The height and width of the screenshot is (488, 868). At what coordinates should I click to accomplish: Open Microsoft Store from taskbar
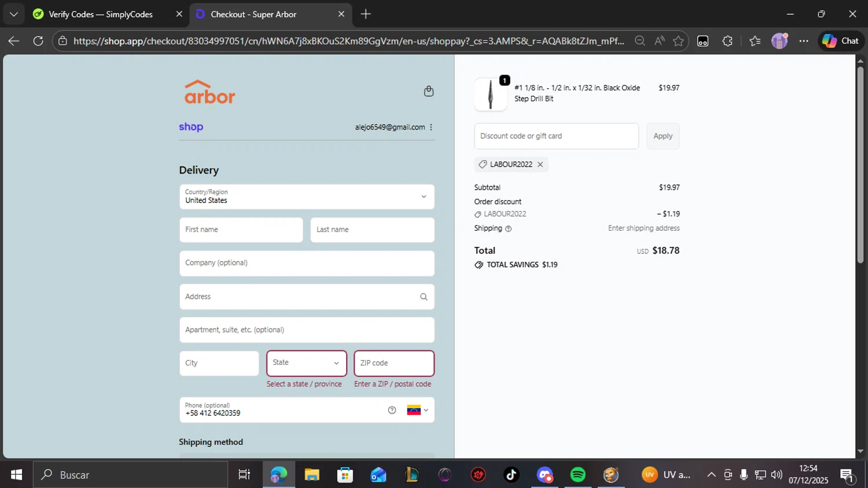[x=345, y=475]
